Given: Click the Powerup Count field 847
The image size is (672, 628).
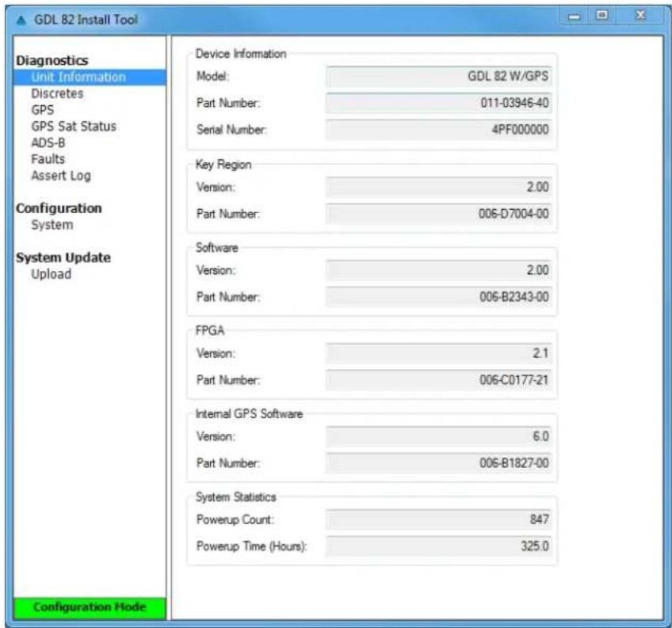Looking at the screenshot, I should (439, 520).
